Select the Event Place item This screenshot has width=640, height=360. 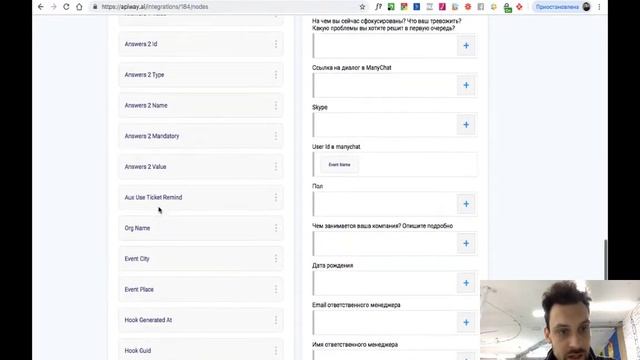point(200,289)
